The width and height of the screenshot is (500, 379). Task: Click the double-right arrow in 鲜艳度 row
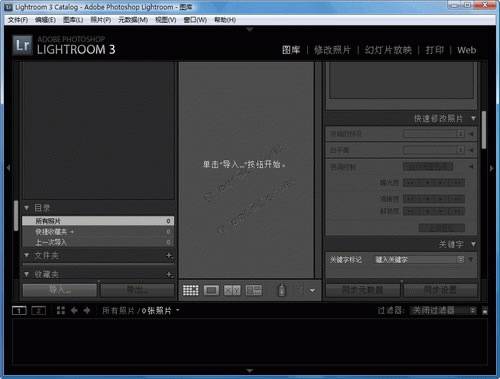(457, 211)
